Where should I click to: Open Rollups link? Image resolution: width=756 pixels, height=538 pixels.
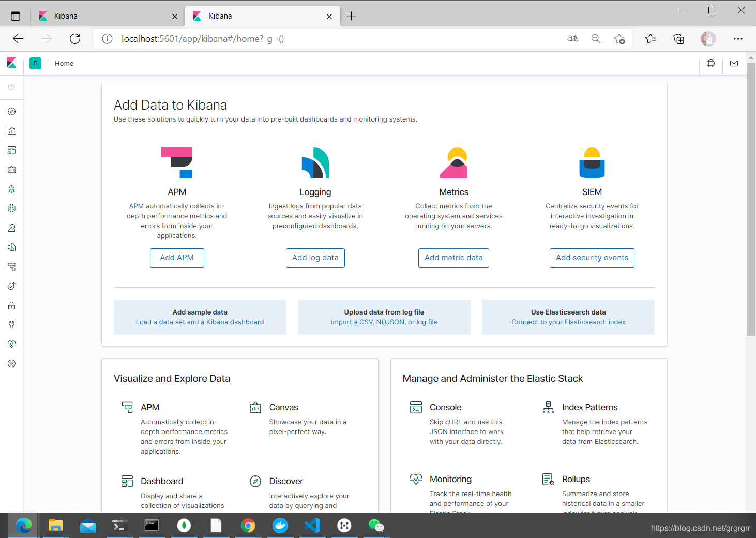576,479
